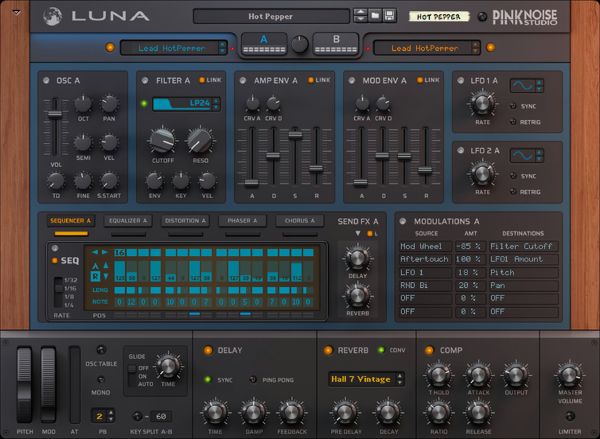Toggle the REVERB CONV LED
600x439 pixels.
381,350
